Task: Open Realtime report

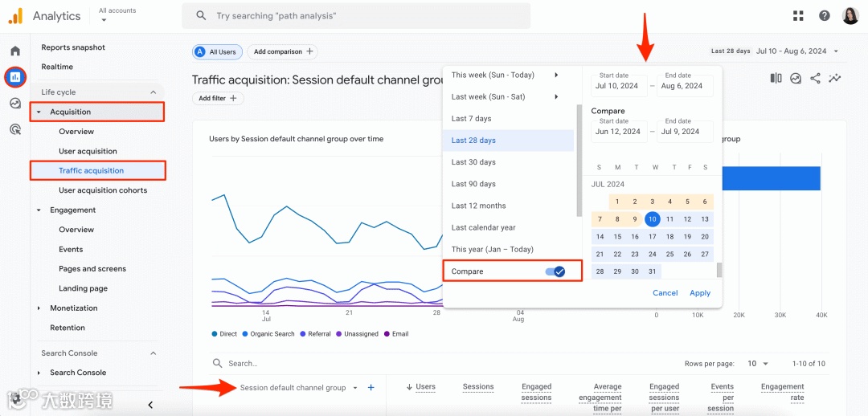Action: [57, 67]
